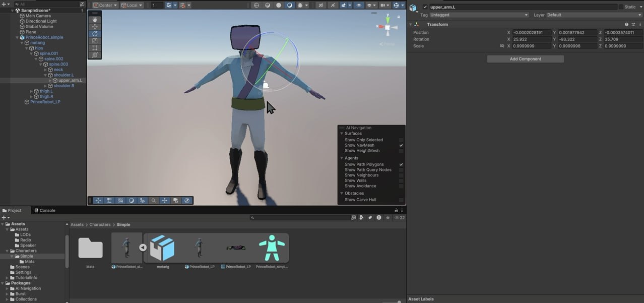
Task: Select the metarig asset thumbnail
Action: pyautogui.click(x=162, y=249)
